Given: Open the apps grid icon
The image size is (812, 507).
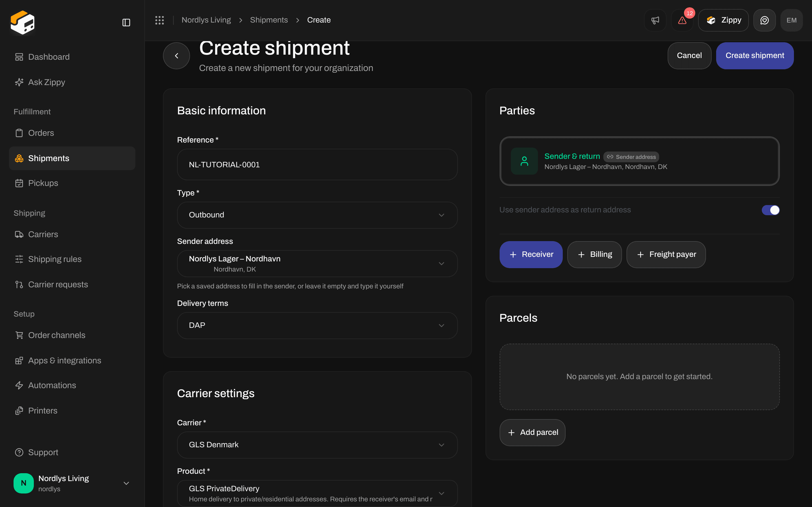Looking at the screenshot, I should (x=159, y=20).
